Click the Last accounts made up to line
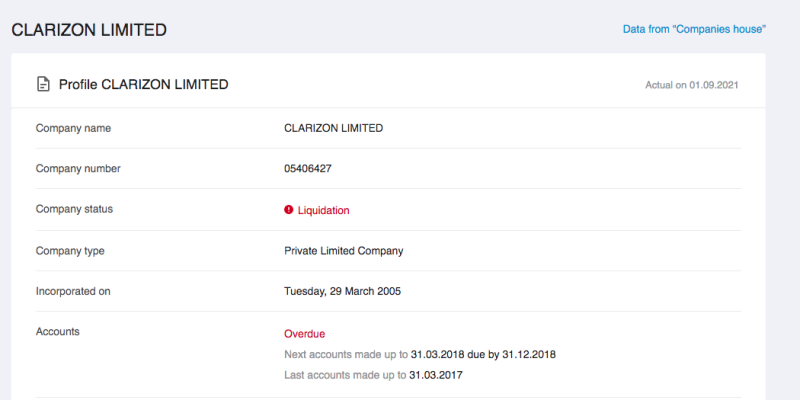This screenshot has height=400, width=800. pyautogui.click(x=373, y=376)
